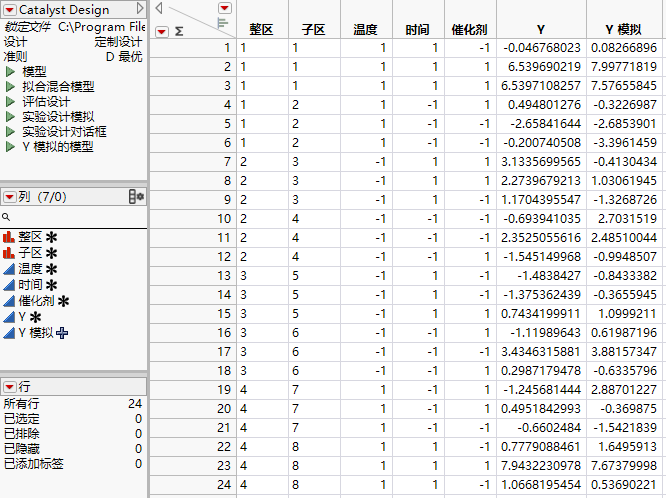Viewport: 666px width, 498px height.
Task: Click the 已选定 rows entry
Action: 73,419
